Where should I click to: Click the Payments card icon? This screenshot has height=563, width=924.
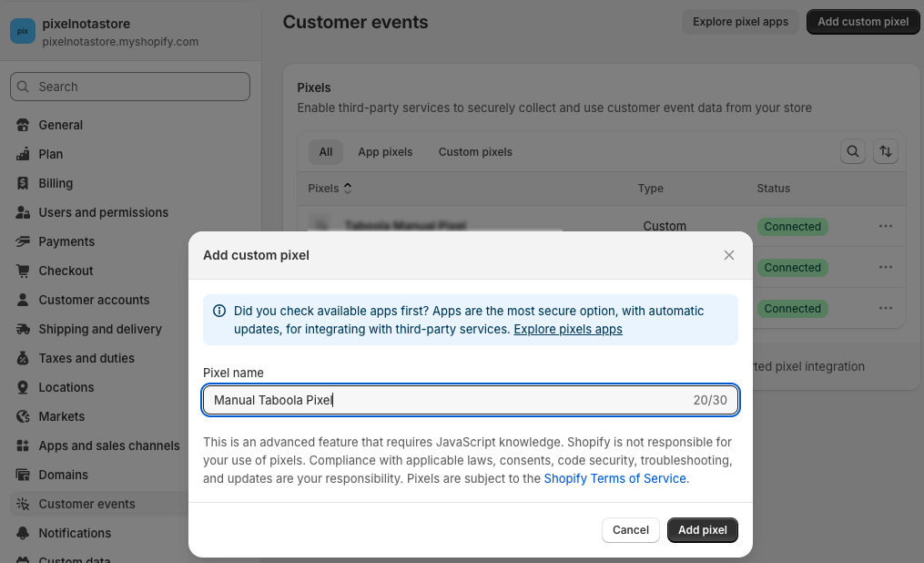pos(23,241)
